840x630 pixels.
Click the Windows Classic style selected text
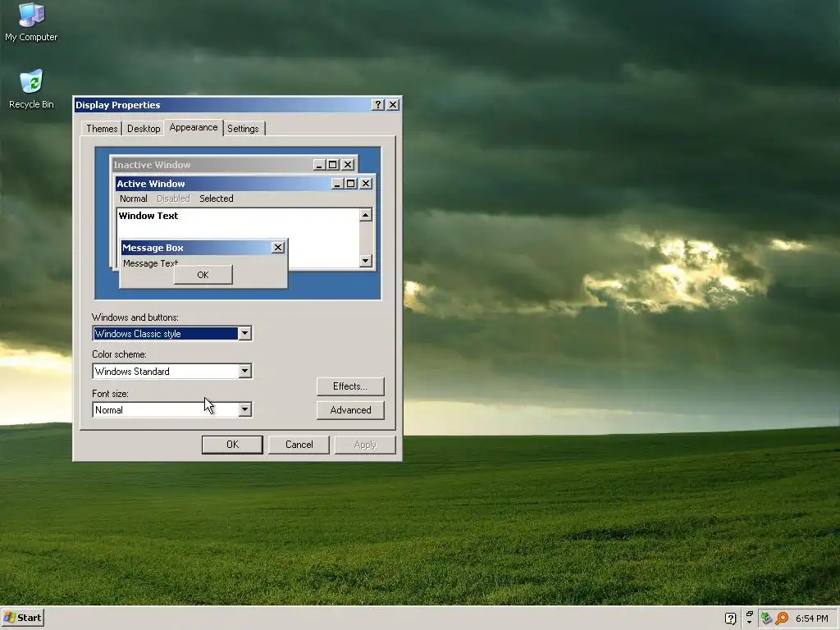[138, 333]
